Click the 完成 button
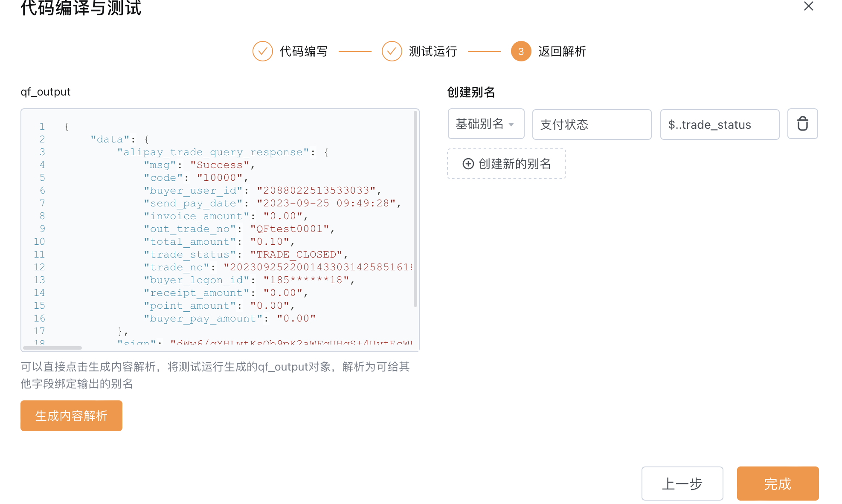The height and width of the screenshot is (504, 842). [x=778, y=484]
